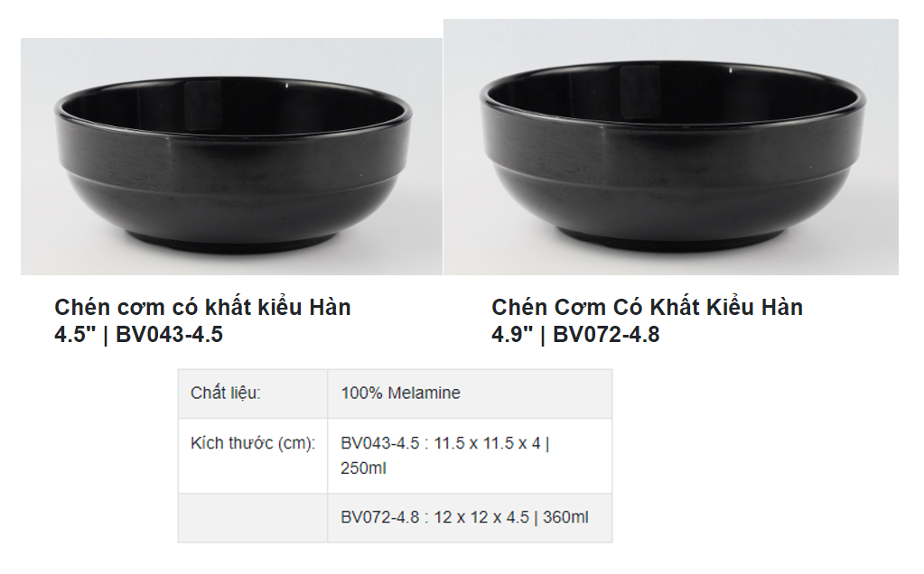Select the 'Kích thước (cm):' label cell
The height and width of the screenshot is (574, 924).
click(252, 444)
